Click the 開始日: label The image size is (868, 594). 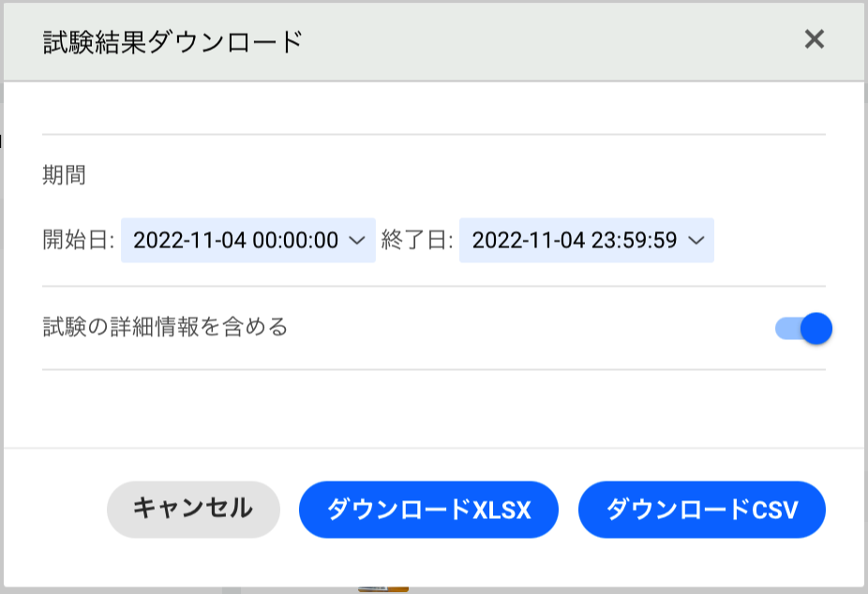coord(79,241)
